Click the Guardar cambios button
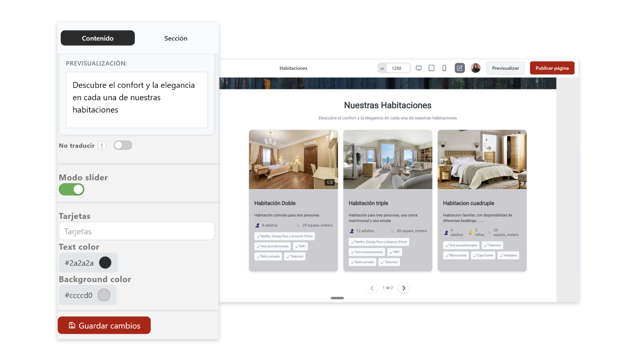The image size is (644, 362). tap(104, 325)
